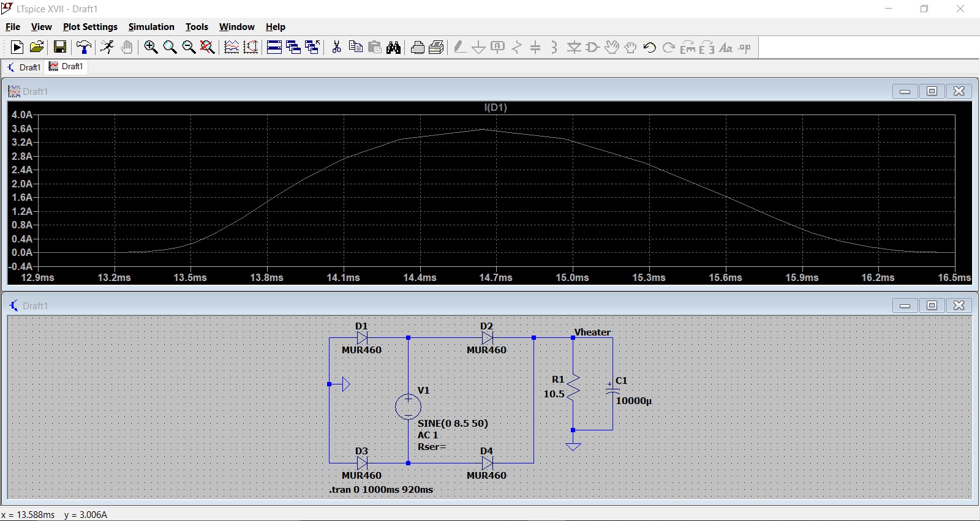Viewport: 980px width, 521px height.
Task: Save the draft using the floppy icon
Action: tap(60, 47)
